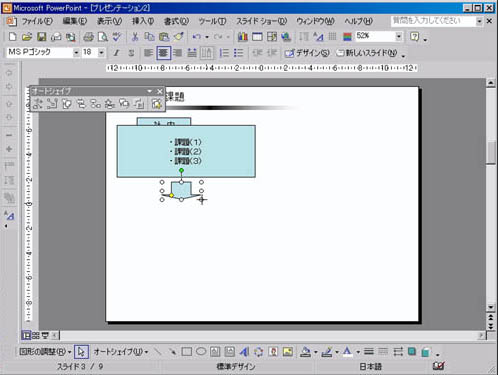Insert WordArt from the drawing toolbar

(244, 352)
